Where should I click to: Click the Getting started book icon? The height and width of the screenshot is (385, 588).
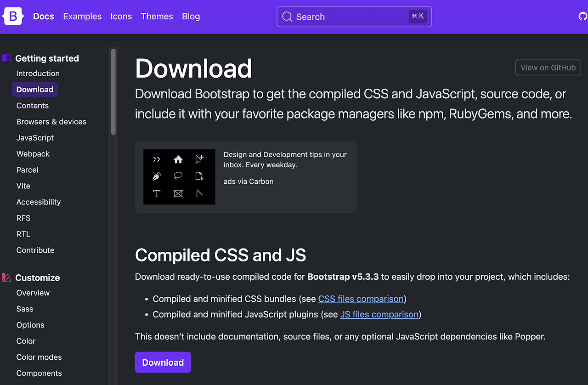coord(6,58)
